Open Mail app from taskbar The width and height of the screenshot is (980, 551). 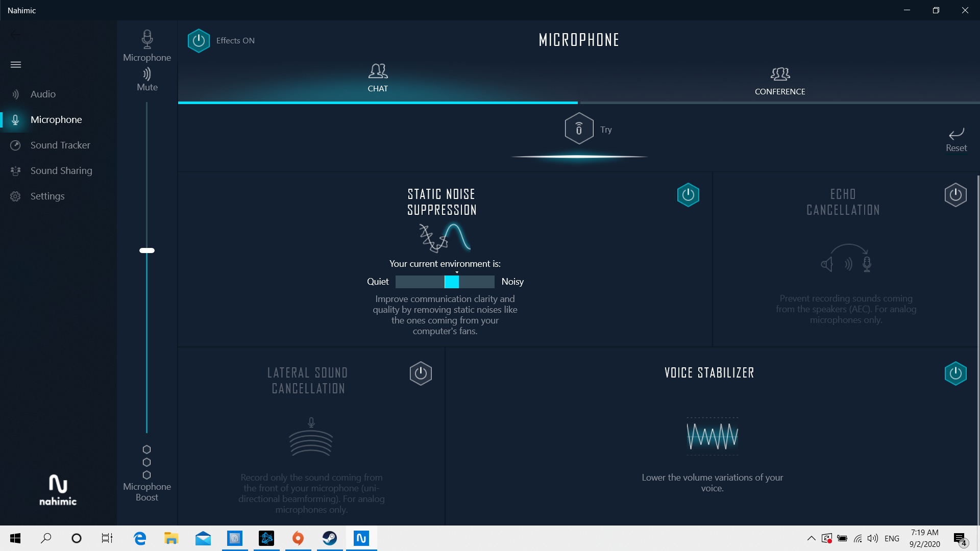pyautogui.click(x=203, y=538)
